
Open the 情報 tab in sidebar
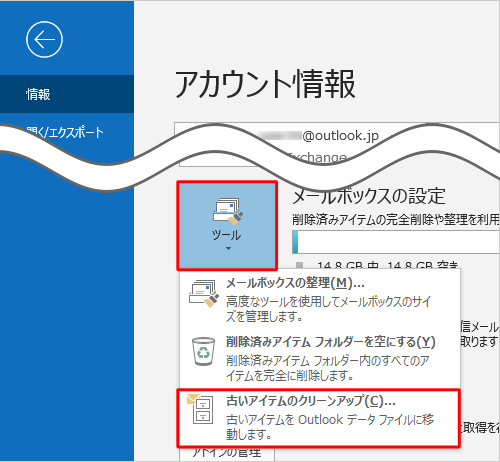coord(67,94)
